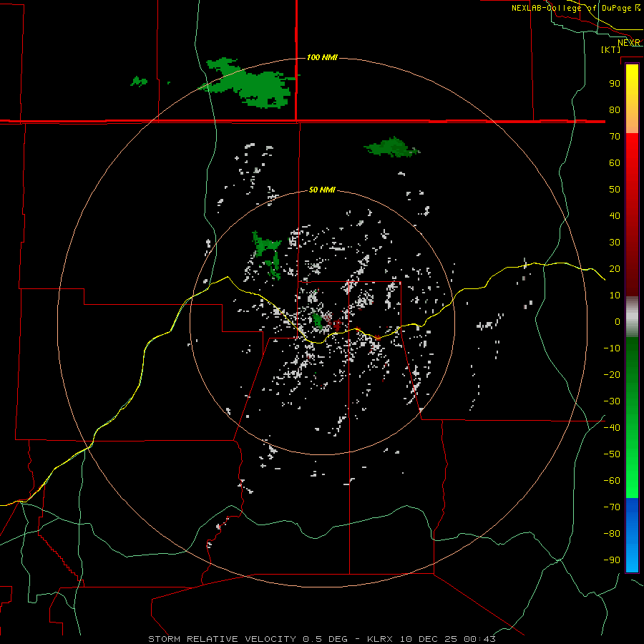Click the -70 value on the velocity scale
644x644 pixels.
point(612,507)
